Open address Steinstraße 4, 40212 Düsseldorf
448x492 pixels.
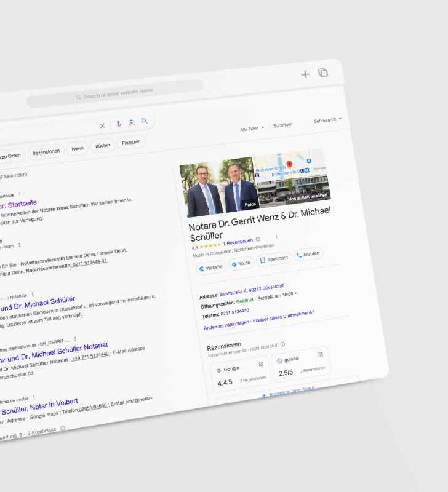point(252,290)
